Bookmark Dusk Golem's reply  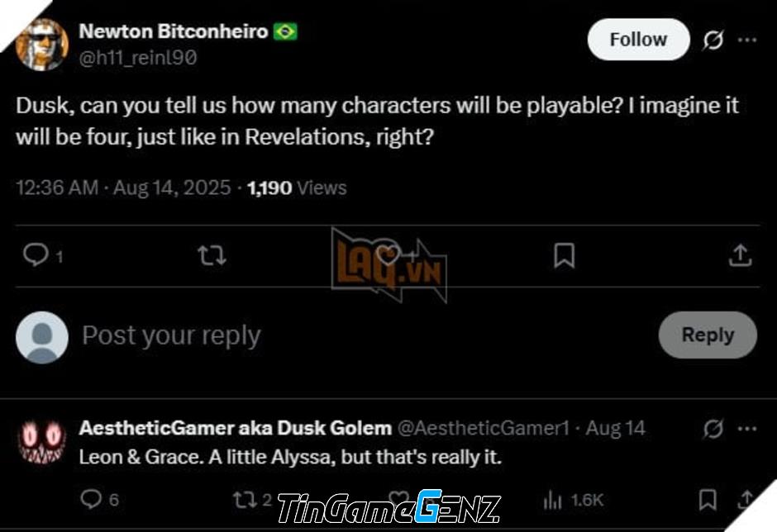[708, 500]
